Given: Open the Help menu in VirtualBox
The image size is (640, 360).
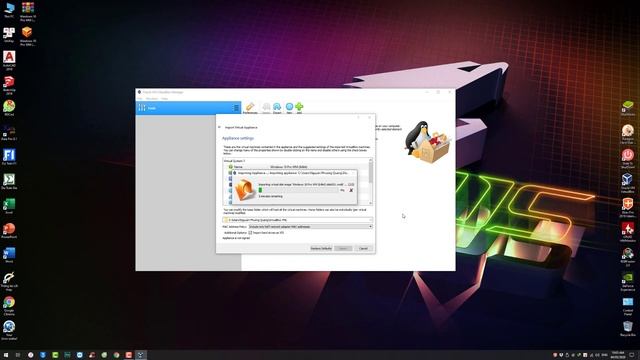Looking at the screenshot, I should [x=164, y=98].
